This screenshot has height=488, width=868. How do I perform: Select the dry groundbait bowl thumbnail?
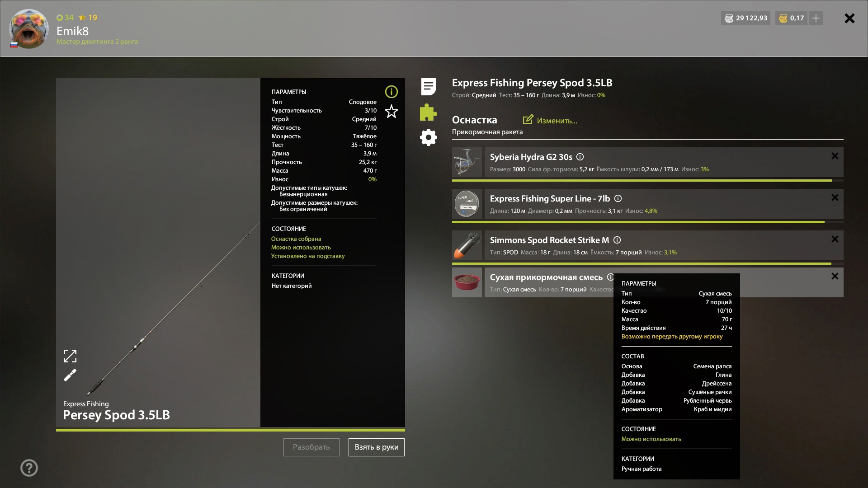467,282
